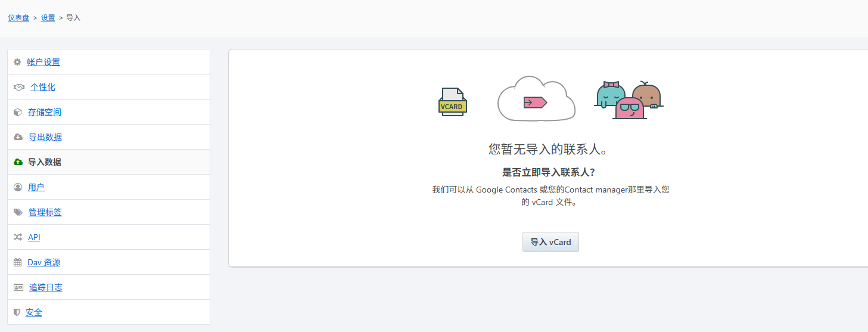Click the cloud download icon beside 导出数据
The height and width of the screenshot is (332, 868).
[18, 137]
